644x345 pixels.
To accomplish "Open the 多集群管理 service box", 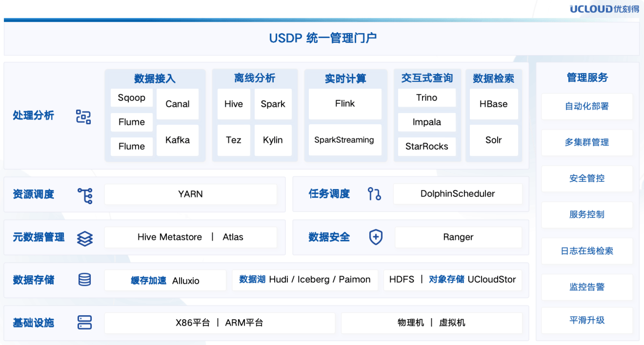I will click(x=587, y=142).
